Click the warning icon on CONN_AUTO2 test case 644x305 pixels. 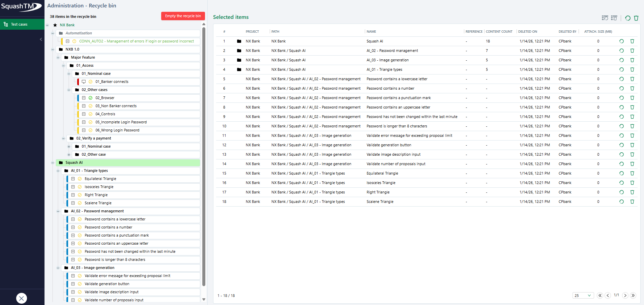[x=74, y=41]
